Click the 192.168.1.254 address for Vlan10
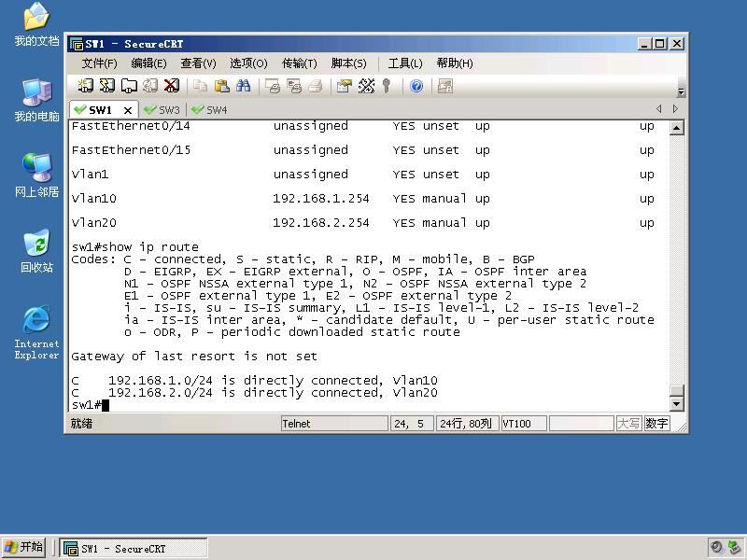747x560 pixels. (320, 199)
